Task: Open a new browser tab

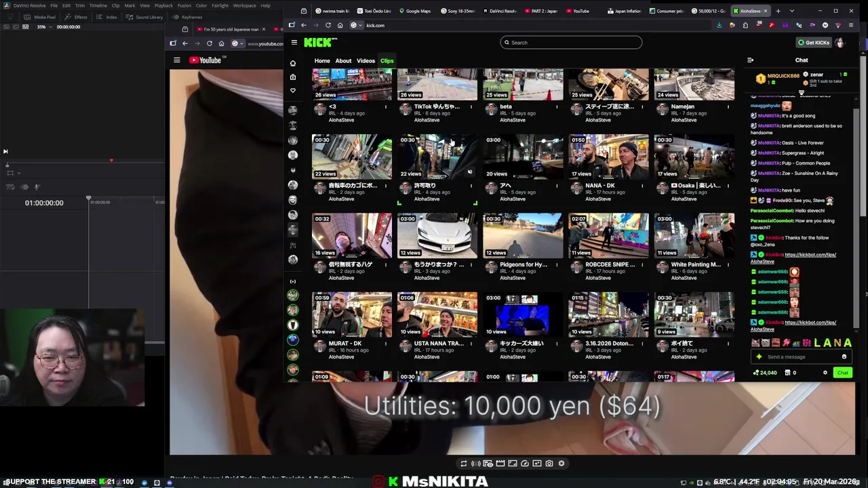Action: tap(778, 11)
